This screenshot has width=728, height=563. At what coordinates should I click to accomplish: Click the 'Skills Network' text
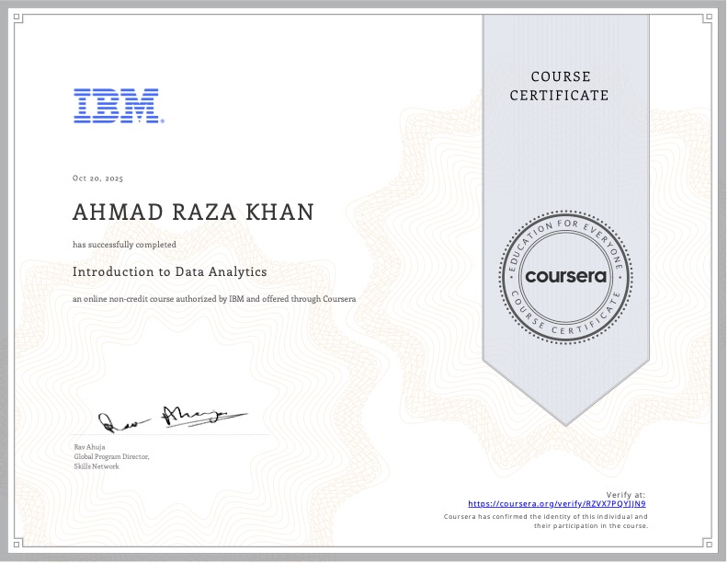(97, 466)
